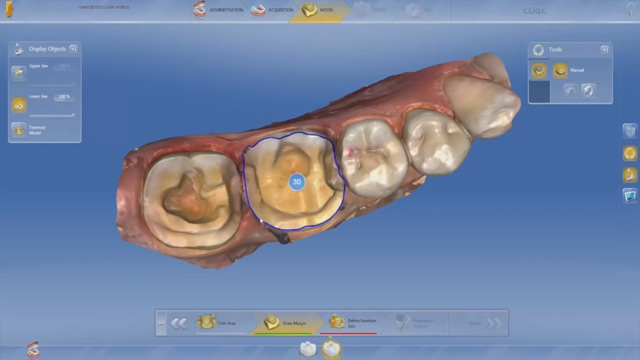Toggle Upper Jaw visibility
The image size is (640, 360).
click(x=19, y=73)
